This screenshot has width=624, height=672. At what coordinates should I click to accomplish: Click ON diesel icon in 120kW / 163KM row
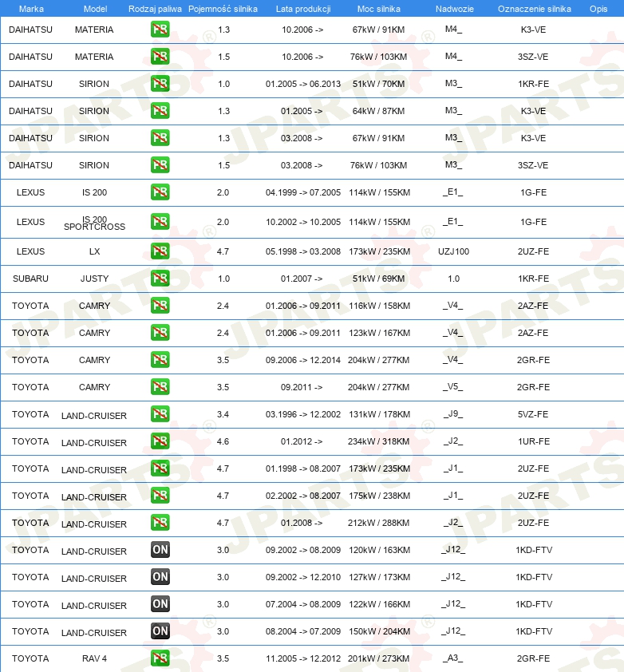tap(160, 549)
